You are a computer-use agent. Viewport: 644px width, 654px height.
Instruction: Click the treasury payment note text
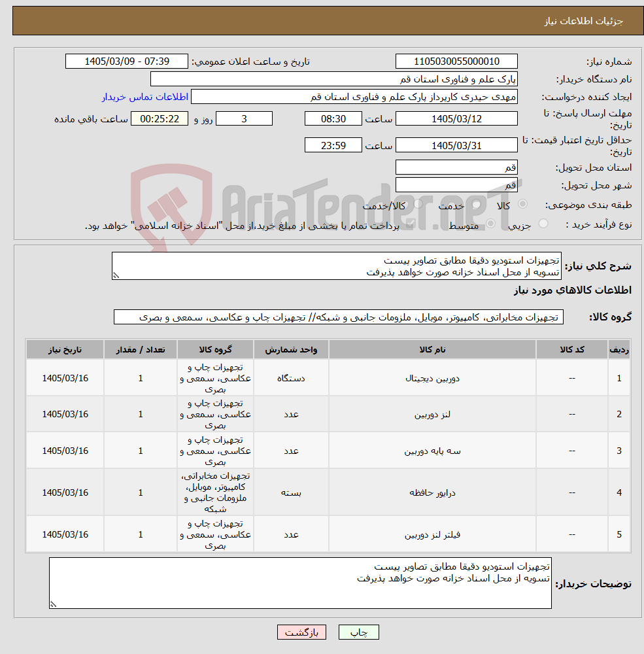tap(243, 226)
